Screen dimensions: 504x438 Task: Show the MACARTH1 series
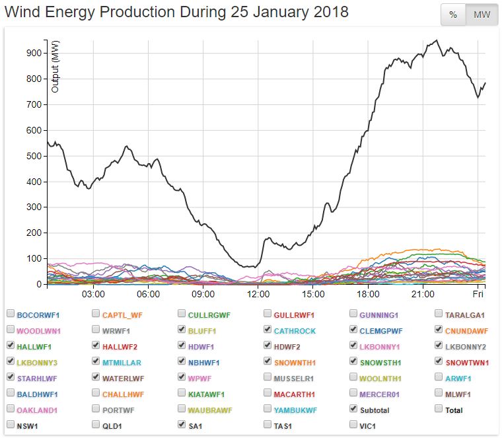click(x=268, y=394)
